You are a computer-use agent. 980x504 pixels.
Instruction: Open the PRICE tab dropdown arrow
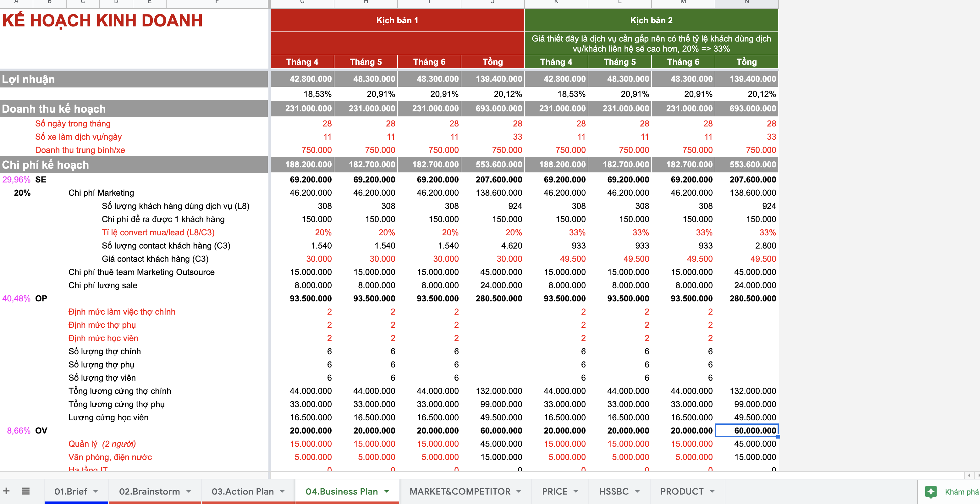pyautogui.click(x=575, y=491)
